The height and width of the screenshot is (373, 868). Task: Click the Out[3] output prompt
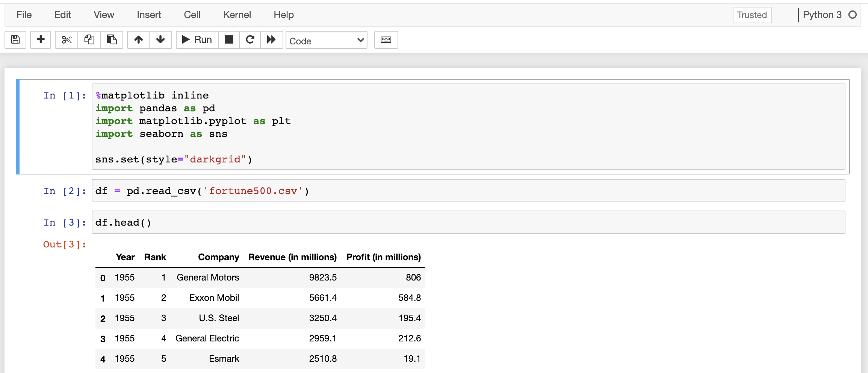click(x=65, y=244)
